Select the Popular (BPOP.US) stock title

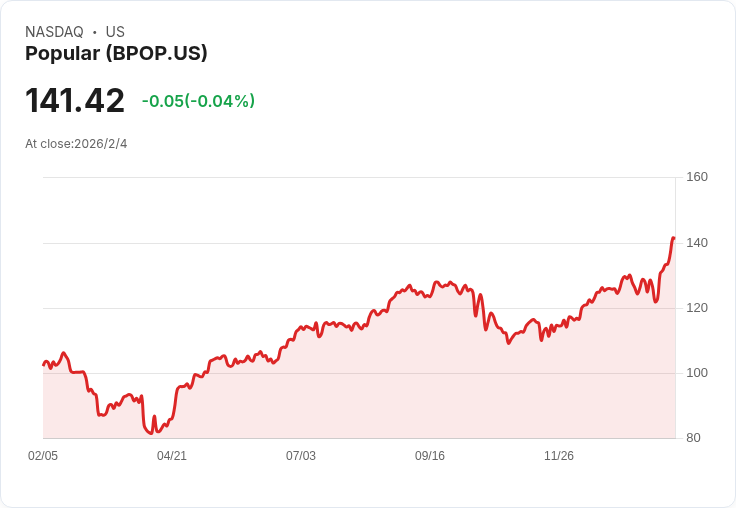tap(116, 54)
